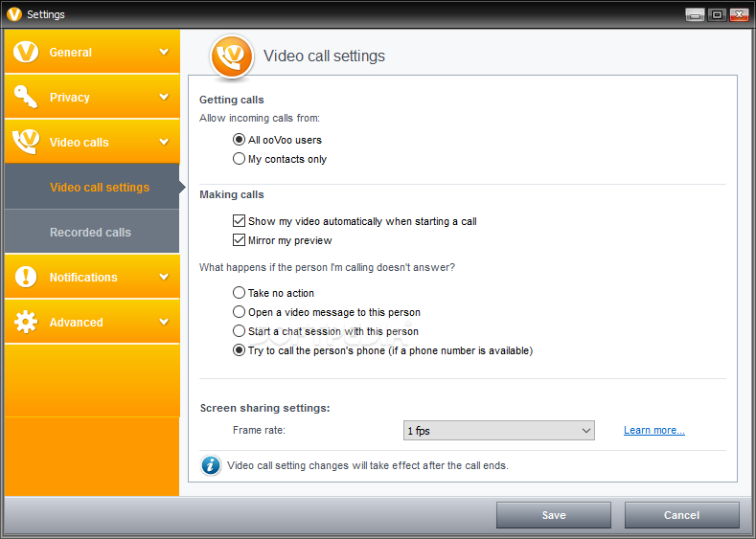
Task: Click the blue info icon near bottom note
Action: [211, 465]
